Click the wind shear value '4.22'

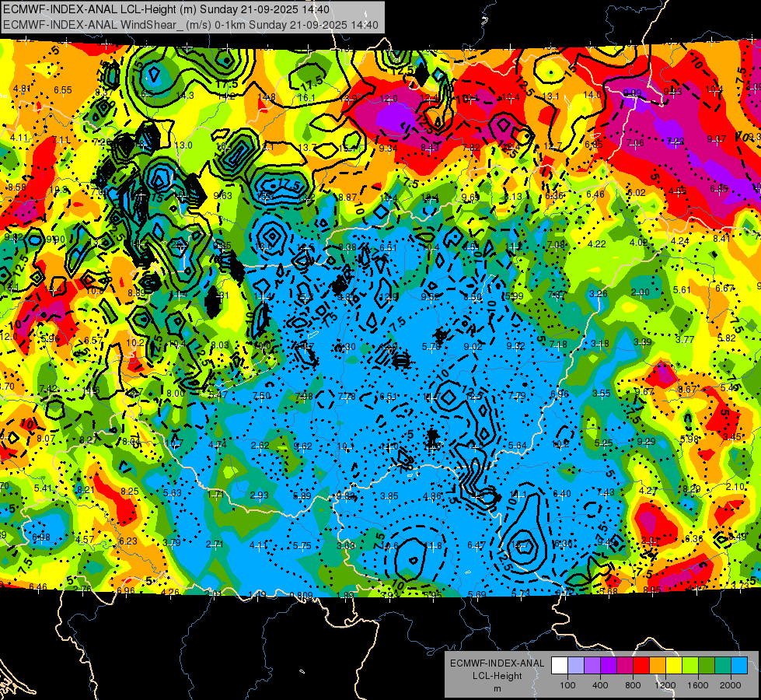click(x=596, y=244)
